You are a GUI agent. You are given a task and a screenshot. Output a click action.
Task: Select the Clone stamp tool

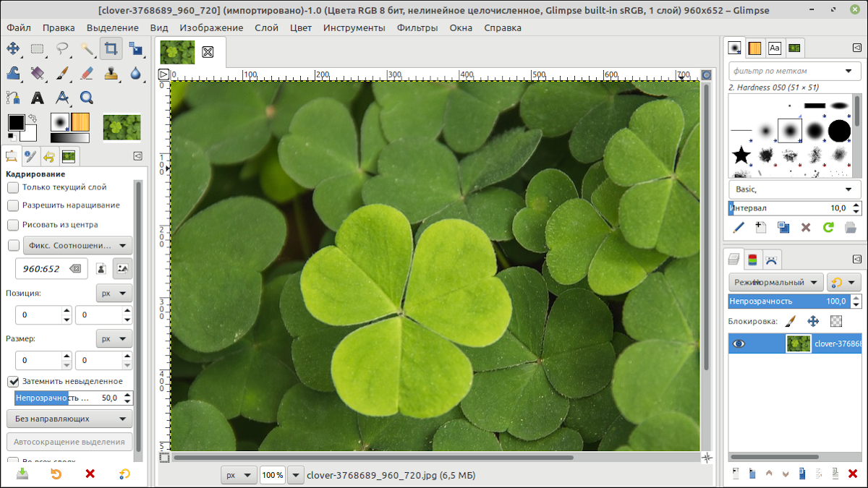tap(111, 73)
